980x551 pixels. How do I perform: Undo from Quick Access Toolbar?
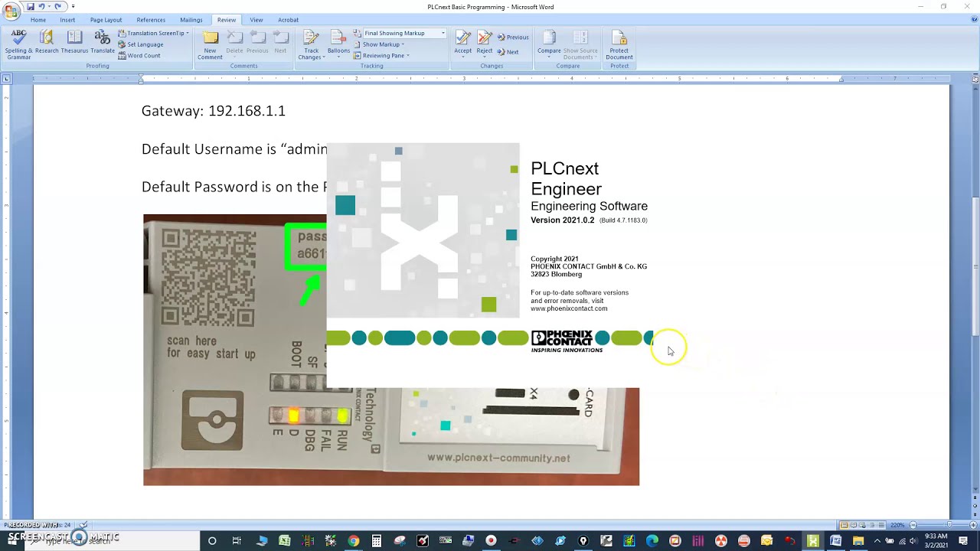43,6
